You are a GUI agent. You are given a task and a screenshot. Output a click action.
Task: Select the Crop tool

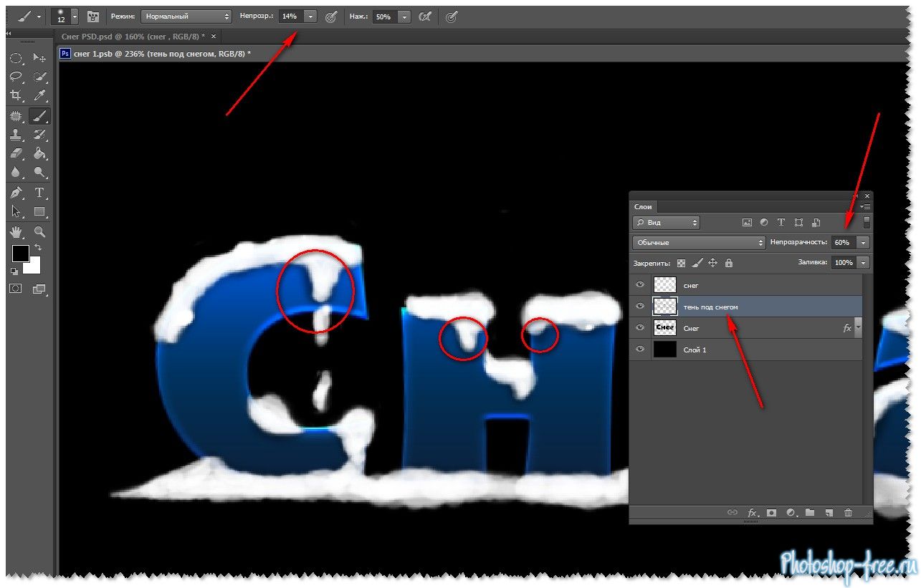(x=16, y=95)
